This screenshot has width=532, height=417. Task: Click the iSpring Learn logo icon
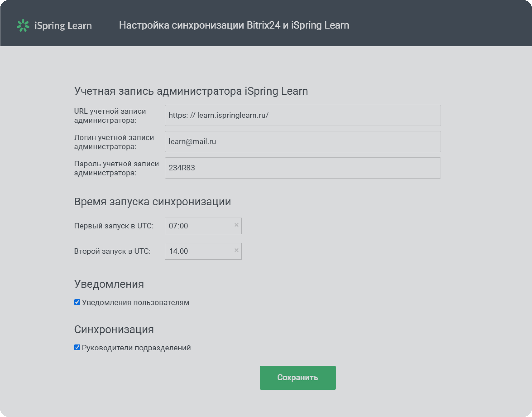(23, 25)
